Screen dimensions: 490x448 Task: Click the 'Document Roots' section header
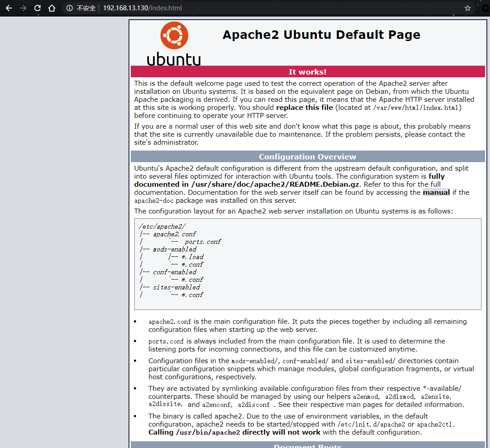coord(308,445)
